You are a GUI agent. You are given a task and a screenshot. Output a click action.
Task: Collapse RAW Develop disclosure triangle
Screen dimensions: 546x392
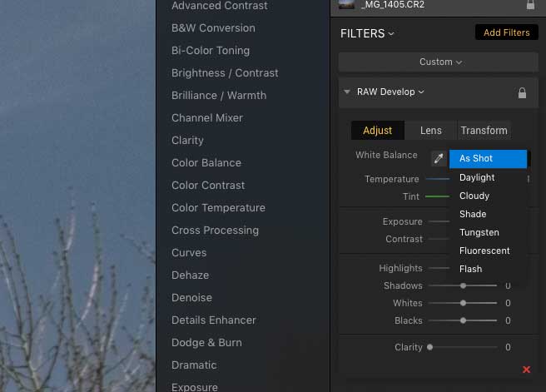coord(346,92)
